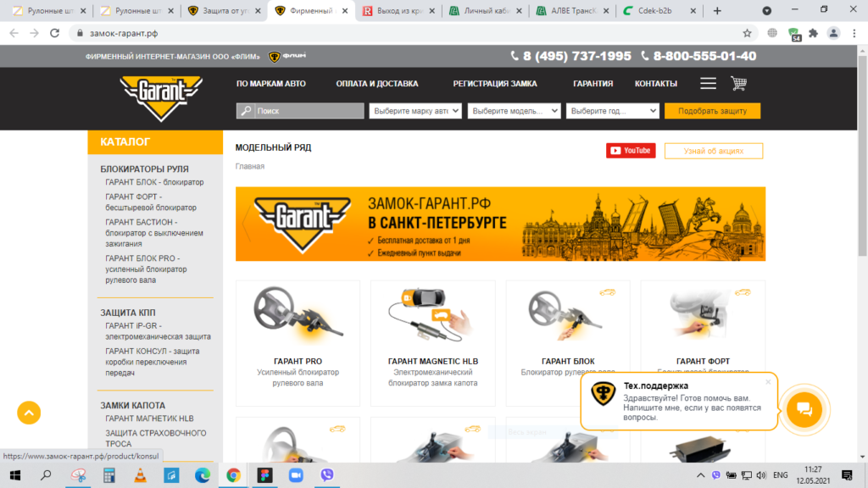Show hidden tray icons chevron

(700, 475)
